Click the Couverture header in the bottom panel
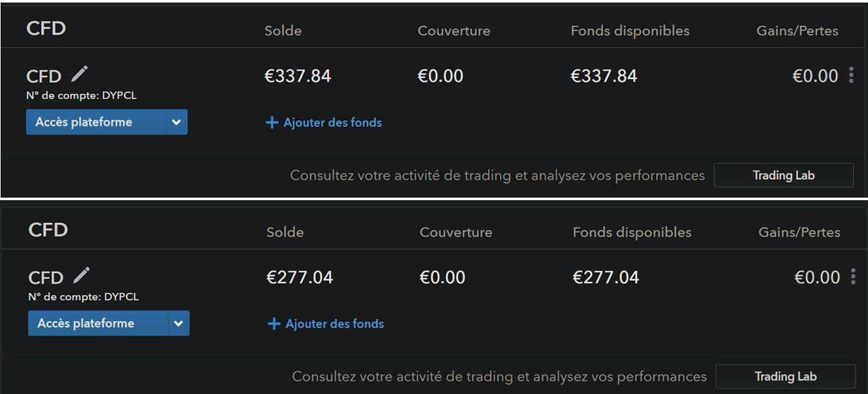This screenshot has width=868, height=394. tap(456, 232)
